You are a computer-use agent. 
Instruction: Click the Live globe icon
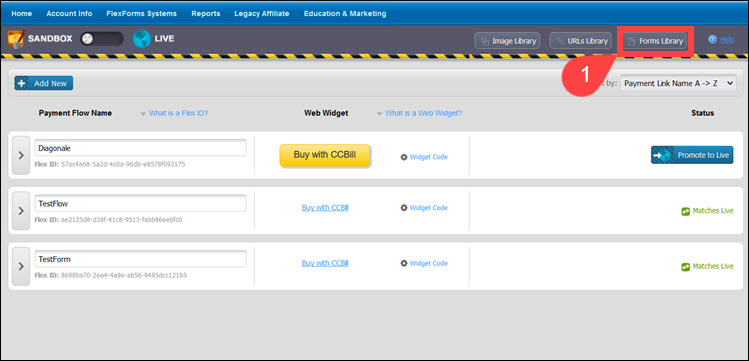point(142,39)
